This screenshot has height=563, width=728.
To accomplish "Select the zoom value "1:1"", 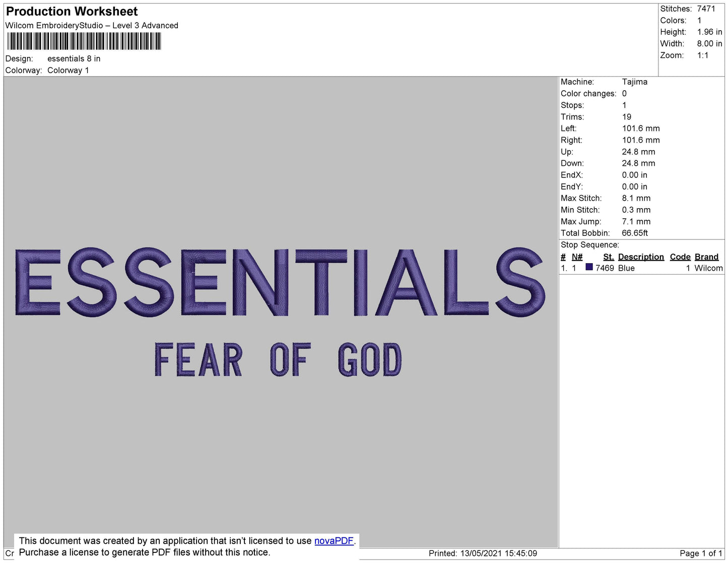I will pos(703,55).
